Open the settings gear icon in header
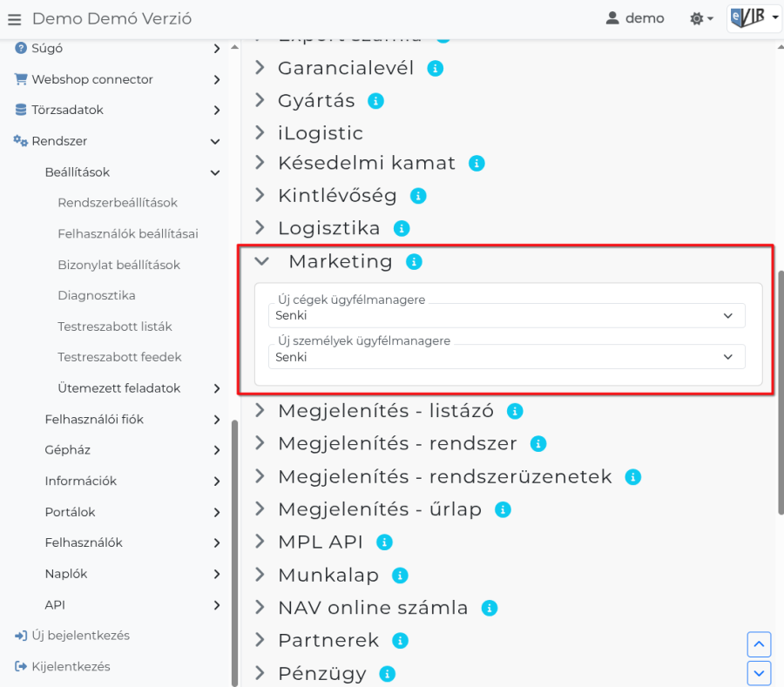 point(697,17)
